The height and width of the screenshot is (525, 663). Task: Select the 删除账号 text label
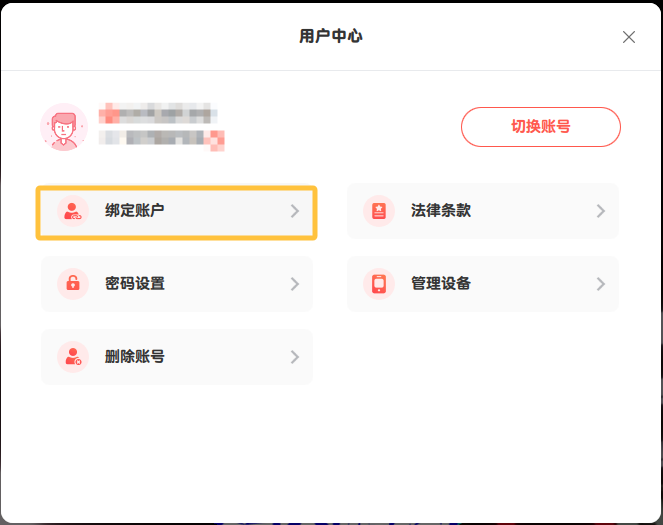135,357
